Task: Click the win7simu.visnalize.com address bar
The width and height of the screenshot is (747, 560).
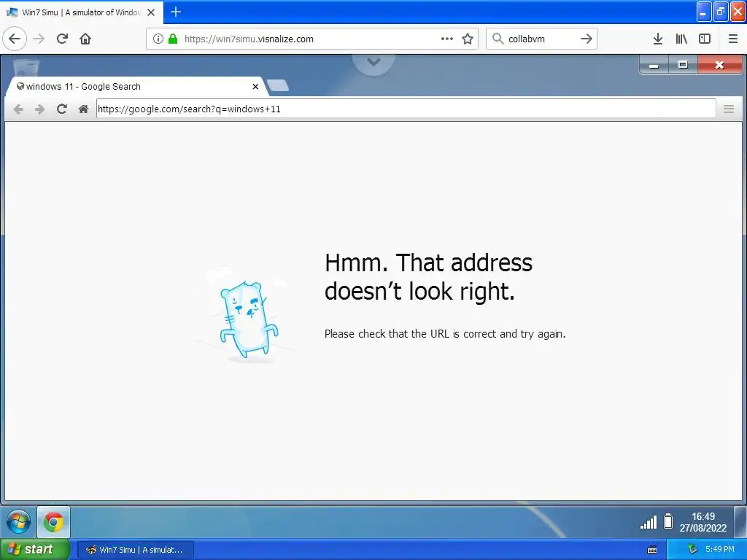Action: point(311,39)
